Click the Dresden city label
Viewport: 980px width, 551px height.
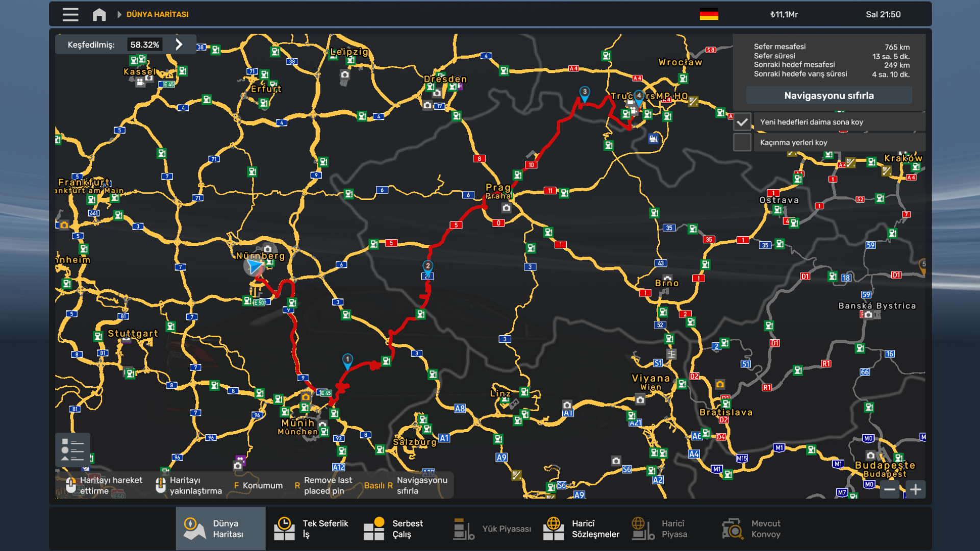point(445,79)
